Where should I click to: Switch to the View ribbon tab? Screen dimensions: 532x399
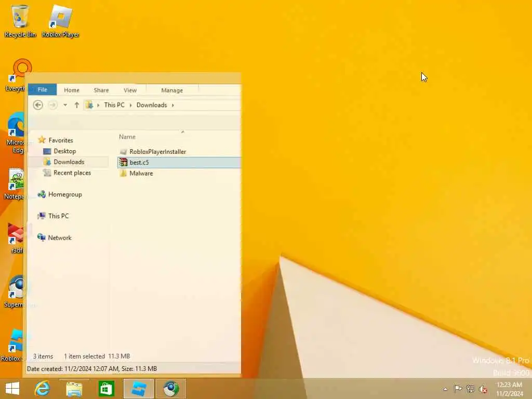click(x=130, y=90)
